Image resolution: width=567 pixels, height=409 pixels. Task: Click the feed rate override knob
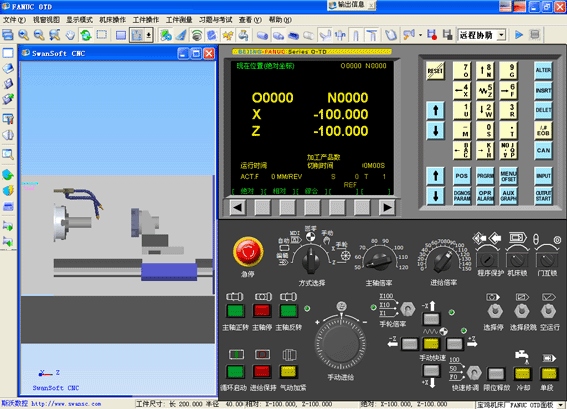[x=443, y=261]
